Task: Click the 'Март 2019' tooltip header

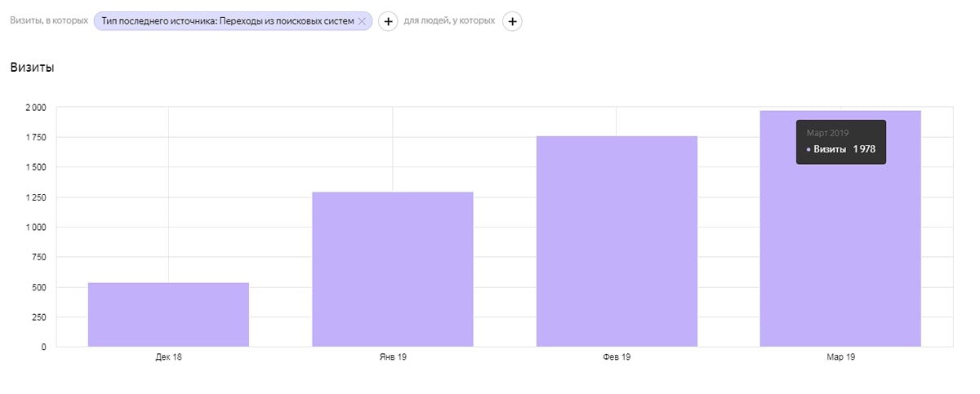Action: click(828, 133)
